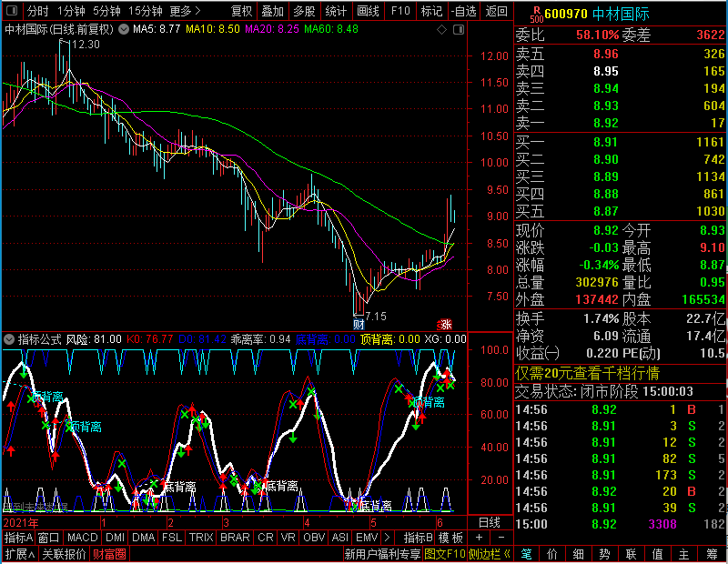The width and height of the screenshot is (728, 564).
Task: Open dropdown next to 中材国际(日线.前复权)
Action: tap(124, 29)
